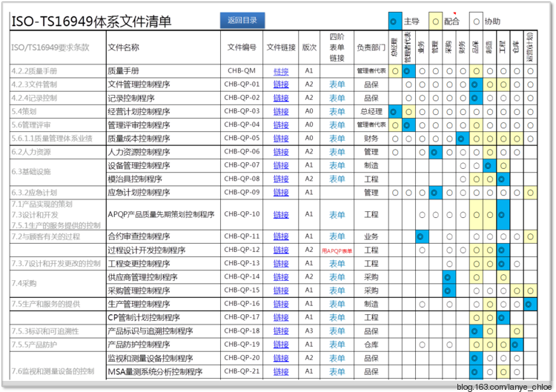Select the 四阶表单链接 column header
The width and height of the screenshot is (556, 392).
(337, 47)
